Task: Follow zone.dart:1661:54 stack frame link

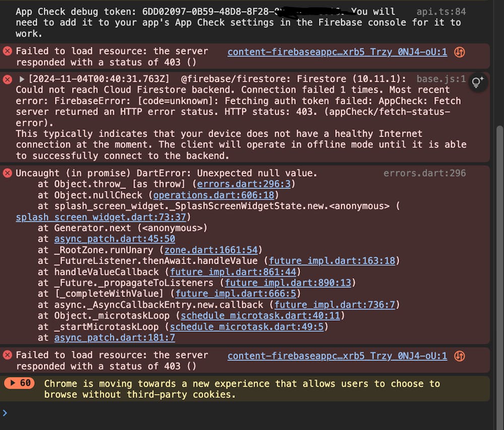Action: [211, 250]
